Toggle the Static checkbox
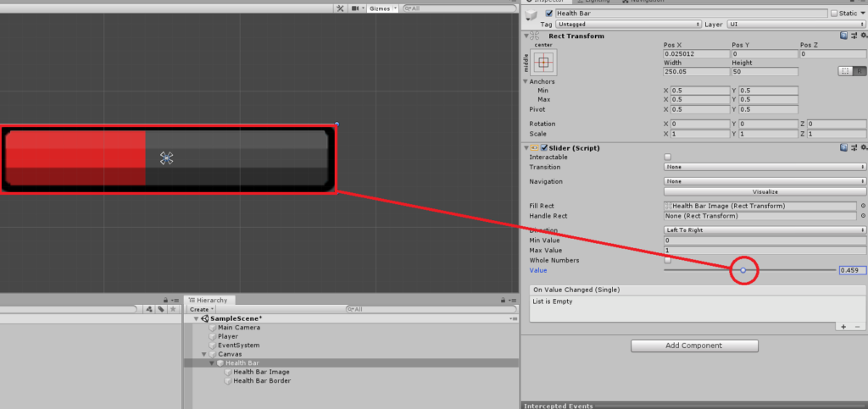Image resolution: width=868 pixels, height=409 pixels. tap(834, 14)
